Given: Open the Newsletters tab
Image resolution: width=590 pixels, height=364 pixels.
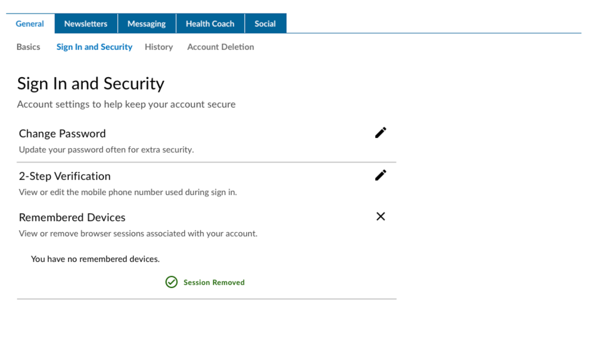Looking at the screenshot, I should click(86, 24).
